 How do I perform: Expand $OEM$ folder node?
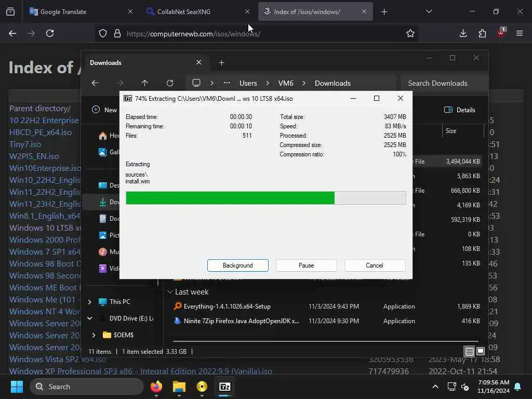click(94, 335)
